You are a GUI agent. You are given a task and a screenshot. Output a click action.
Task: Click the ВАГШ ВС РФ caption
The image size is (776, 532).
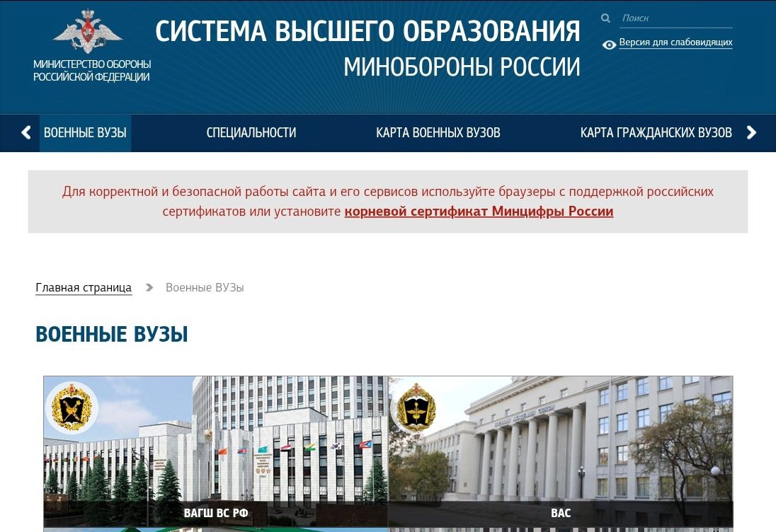216,513
